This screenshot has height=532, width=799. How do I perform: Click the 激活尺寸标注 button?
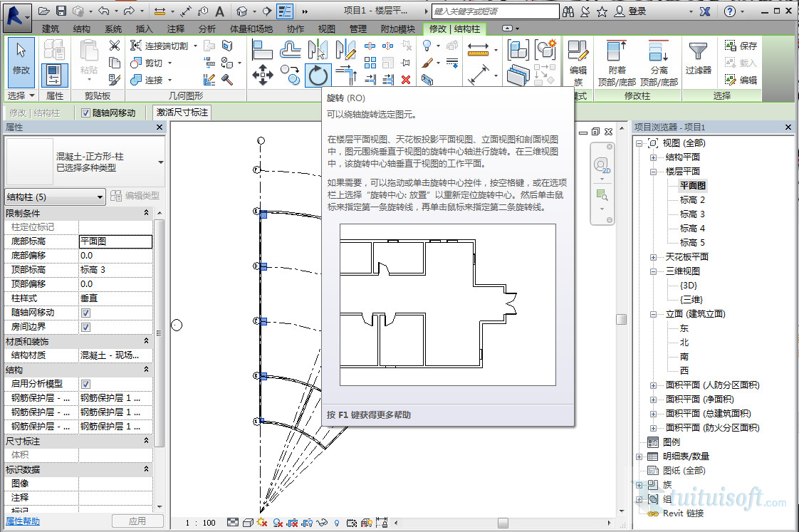click(x=182, y=113)
